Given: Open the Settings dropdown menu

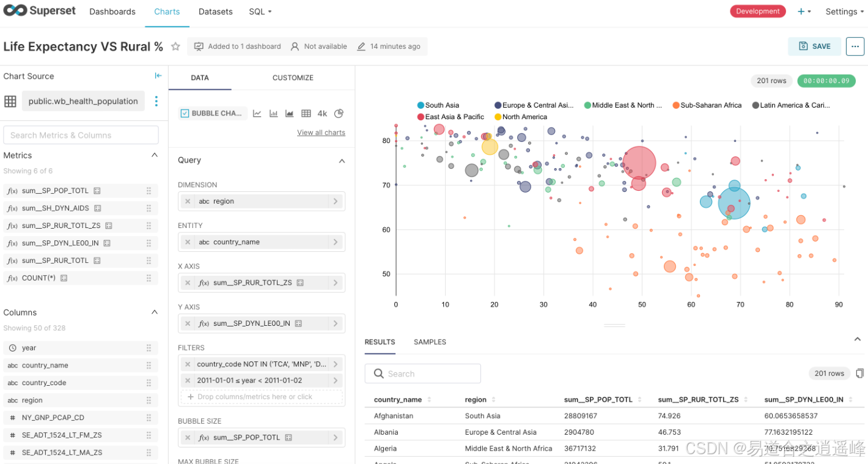Looking at the screenshot, I should [x=845, y=12].
